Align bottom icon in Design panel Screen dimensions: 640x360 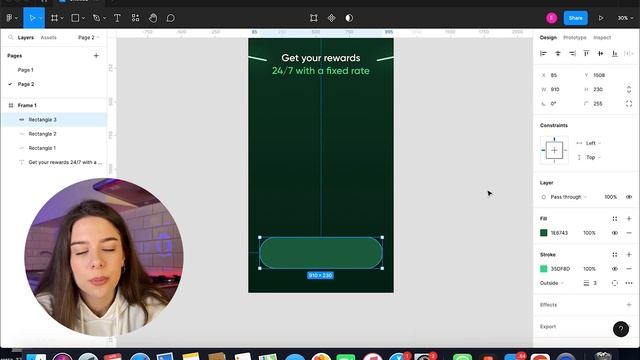point(615,53)
